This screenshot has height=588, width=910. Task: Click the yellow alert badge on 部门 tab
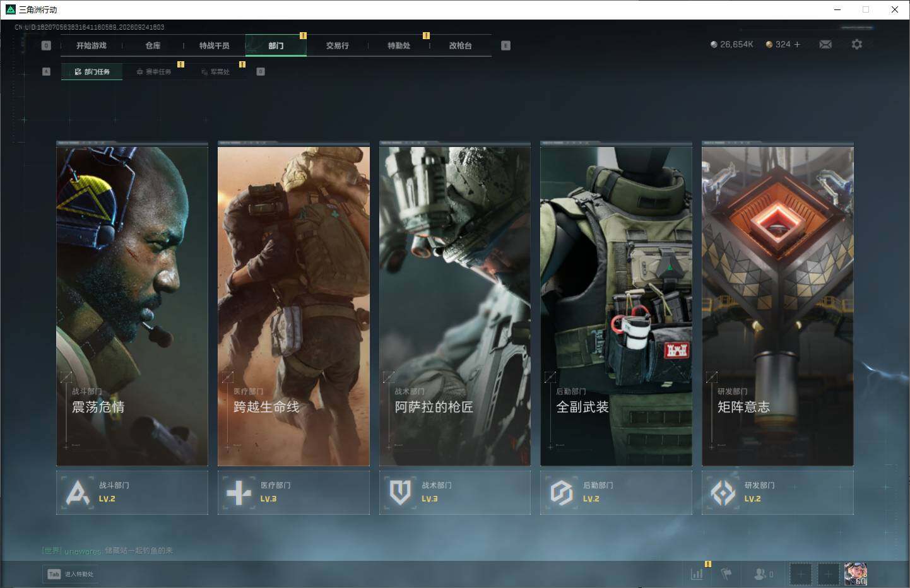tap(303, 35)
